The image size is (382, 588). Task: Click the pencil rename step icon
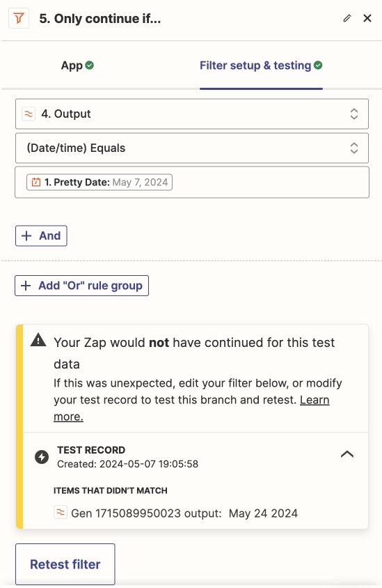click(347, 18)
